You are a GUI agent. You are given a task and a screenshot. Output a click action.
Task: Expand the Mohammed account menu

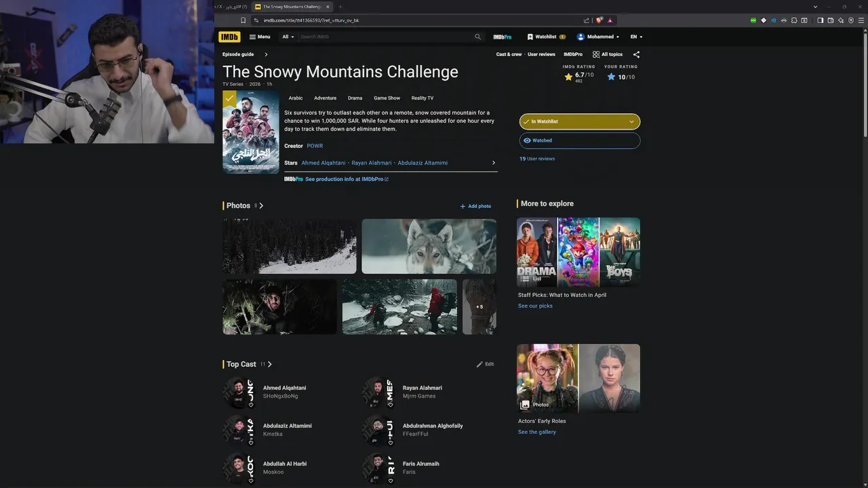[598, 37]
